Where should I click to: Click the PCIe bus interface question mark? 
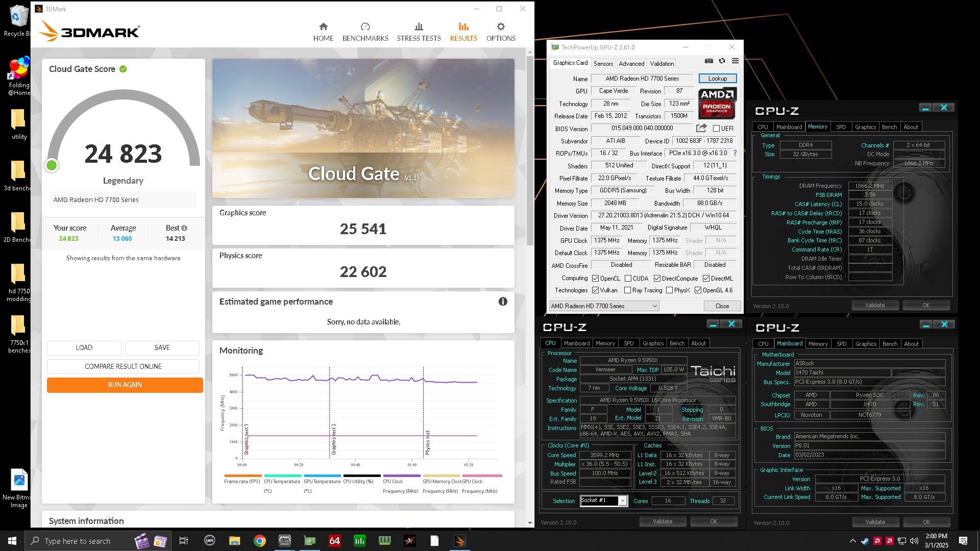click(735, 153)
